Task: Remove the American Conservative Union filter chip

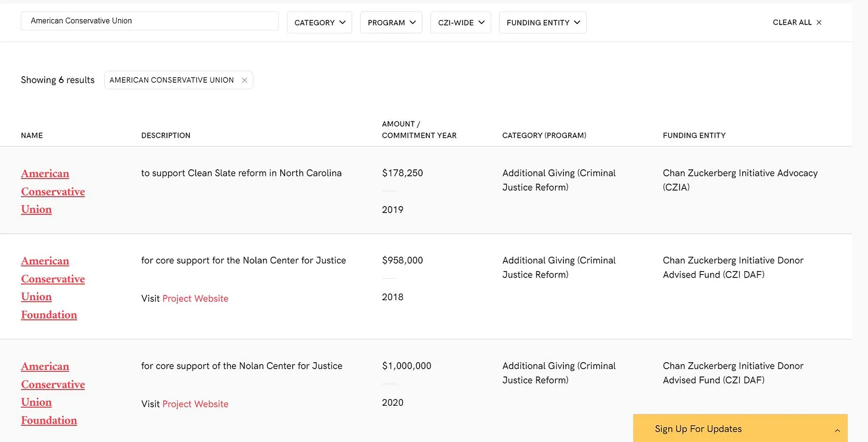Action: 244,80
